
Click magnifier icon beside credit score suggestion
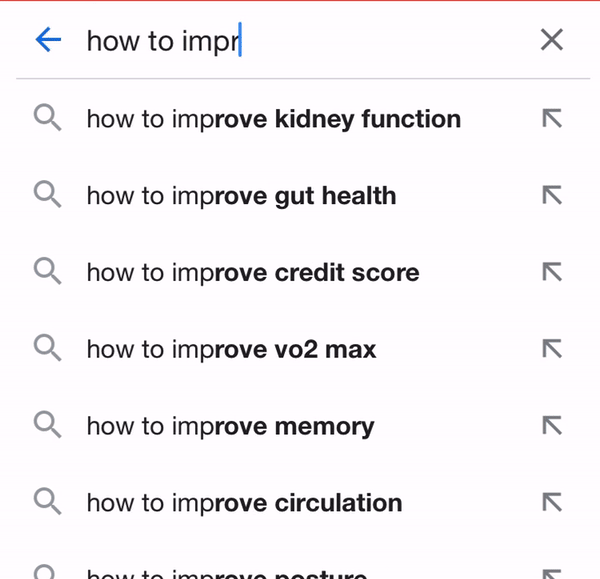[47, 271]
